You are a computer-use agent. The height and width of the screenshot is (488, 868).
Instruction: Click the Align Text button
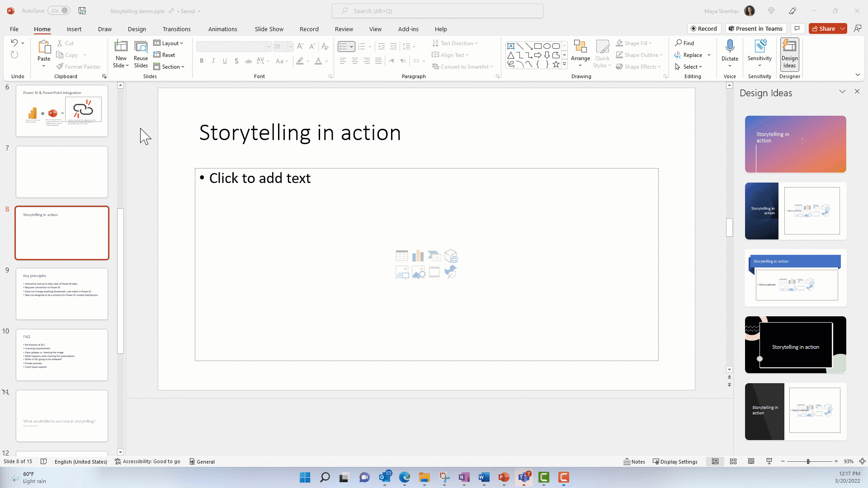coord(451,54)
